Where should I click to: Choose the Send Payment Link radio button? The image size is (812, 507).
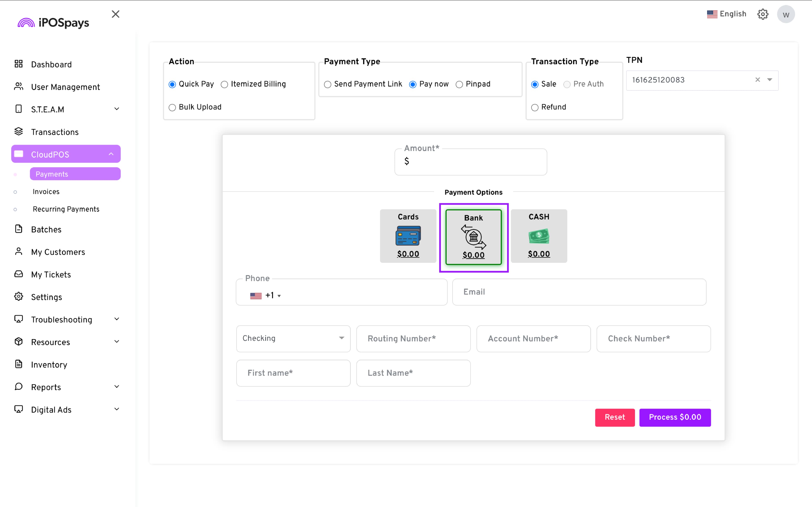click(x=328, y=84)
